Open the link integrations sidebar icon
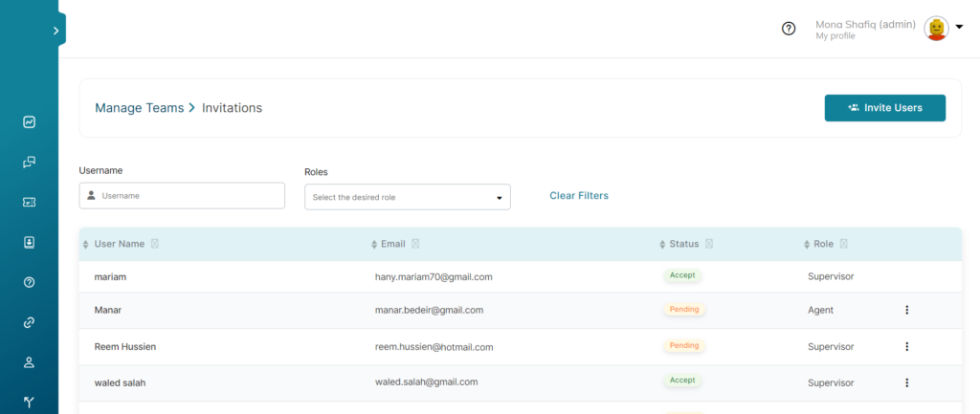980x414 pixels. pyautogui.click(x=29, y=323)
